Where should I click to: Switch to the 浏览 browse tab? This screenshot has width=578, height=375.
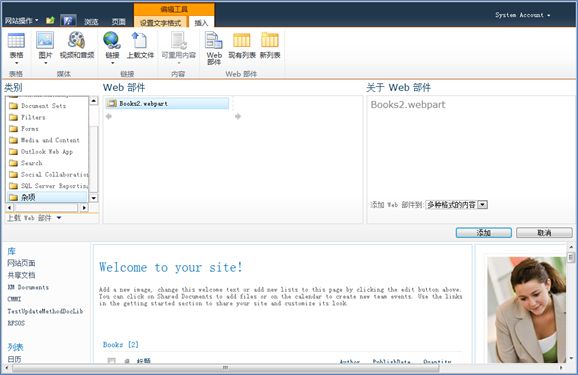coord(91,22)
